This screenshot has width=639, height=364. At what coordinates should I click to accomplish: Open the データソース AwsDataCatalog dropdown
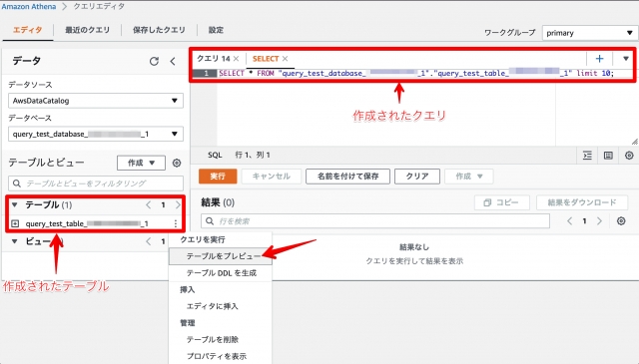click(x=96, y=101)
